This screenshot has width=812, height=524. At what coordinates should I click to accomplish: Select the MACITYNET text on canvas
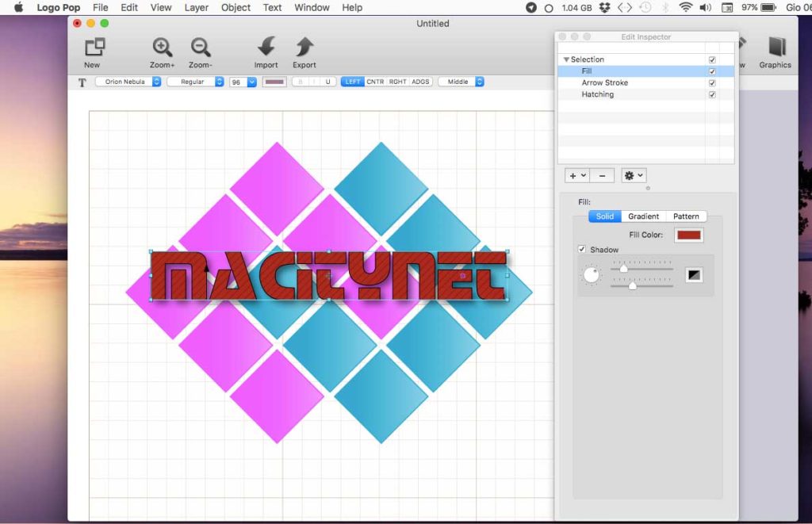click(328, 275)
